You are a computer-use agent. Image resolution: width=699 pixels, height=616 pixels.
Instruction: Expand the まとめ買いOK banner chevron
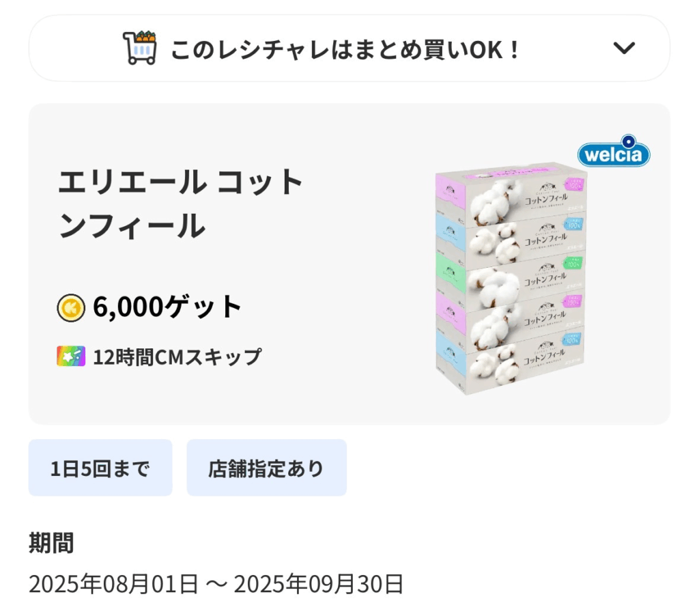(624, 48)
